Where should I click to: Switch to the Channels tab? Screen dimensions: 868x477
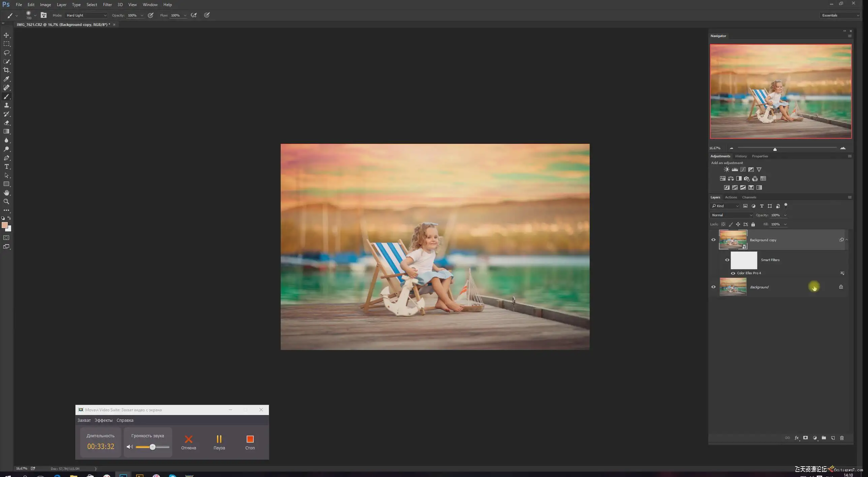[x=749, y=197]
